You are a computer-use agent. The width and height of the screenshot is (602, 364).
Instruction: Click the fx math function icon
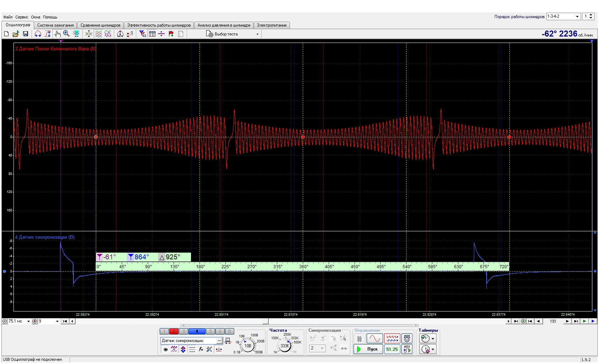click(201, 349)
